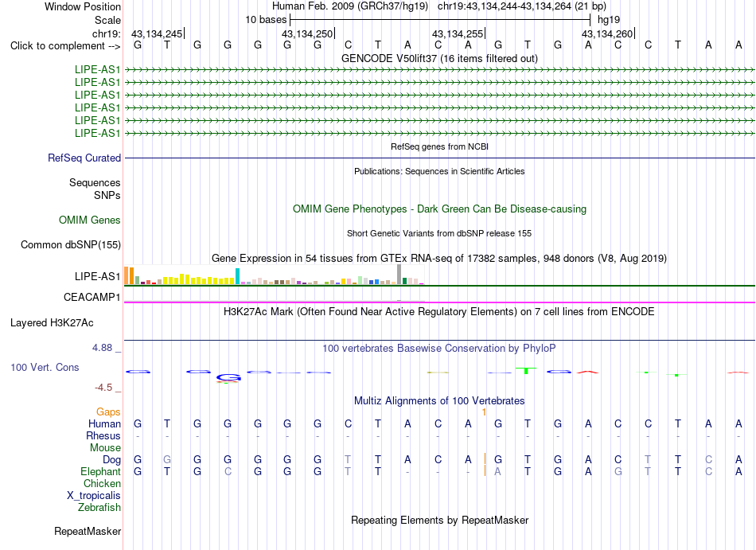The image size is (756, 550).
Task: Click the orange '1' gap marker in the Gaps row
Action: coord(484,412)
